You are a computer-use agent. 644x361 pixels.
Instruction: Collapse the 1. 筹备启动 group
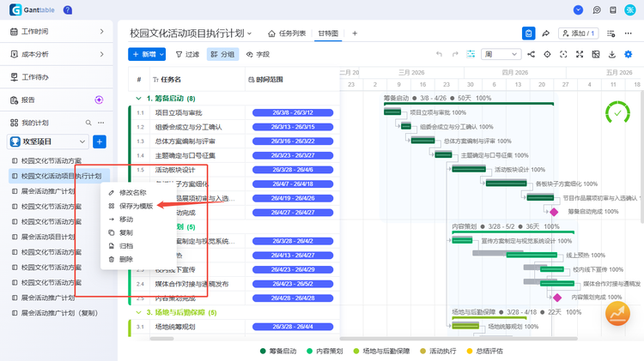coord(138,99)
